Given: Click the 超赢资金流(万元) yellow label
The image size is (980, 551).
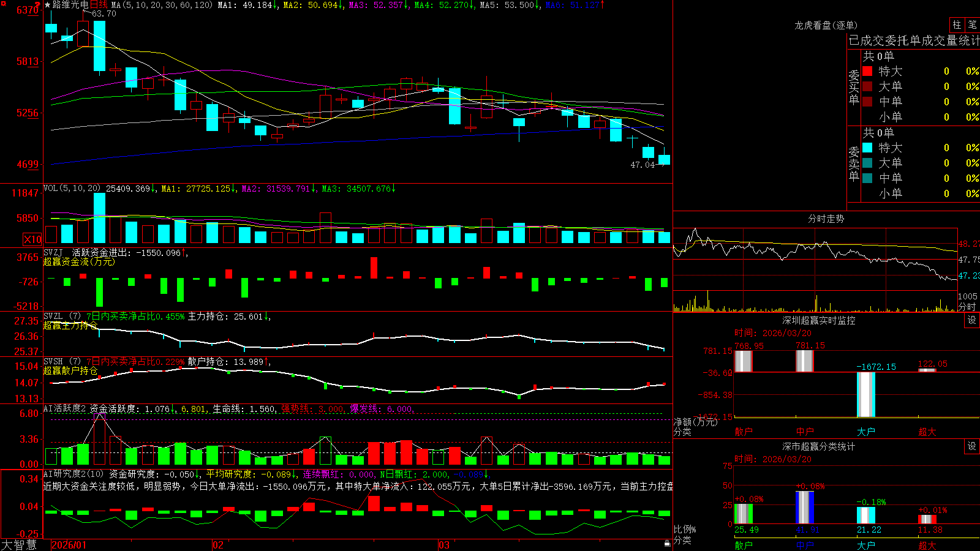Looking at the screenshot, I should click(79, 261).
